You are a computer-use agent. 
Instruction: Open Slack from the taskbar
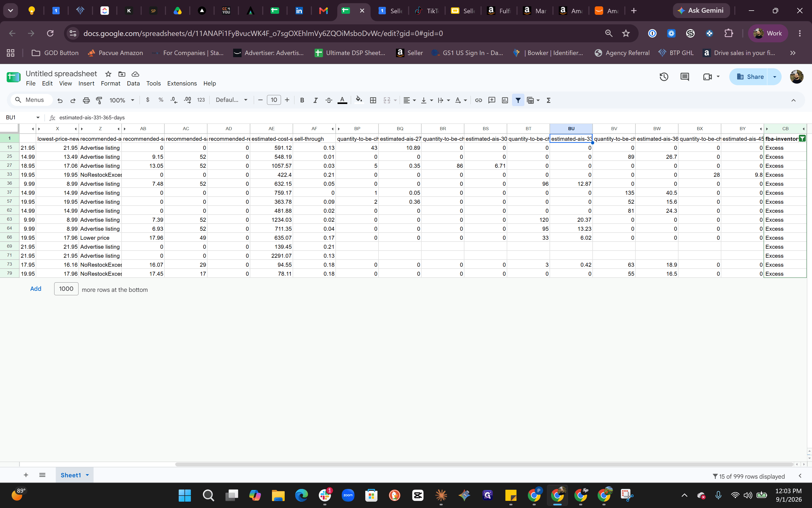click(325, 495)
